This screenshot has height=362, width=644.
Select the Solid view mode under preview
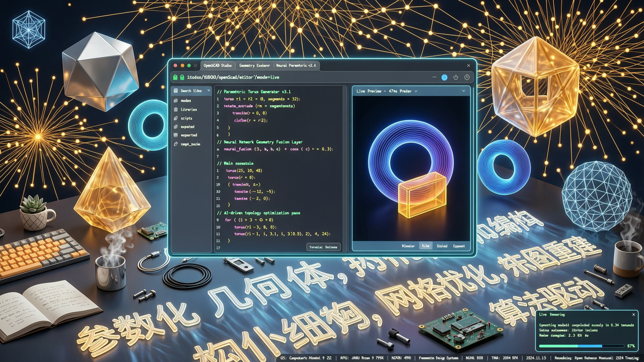click(442, 246)
